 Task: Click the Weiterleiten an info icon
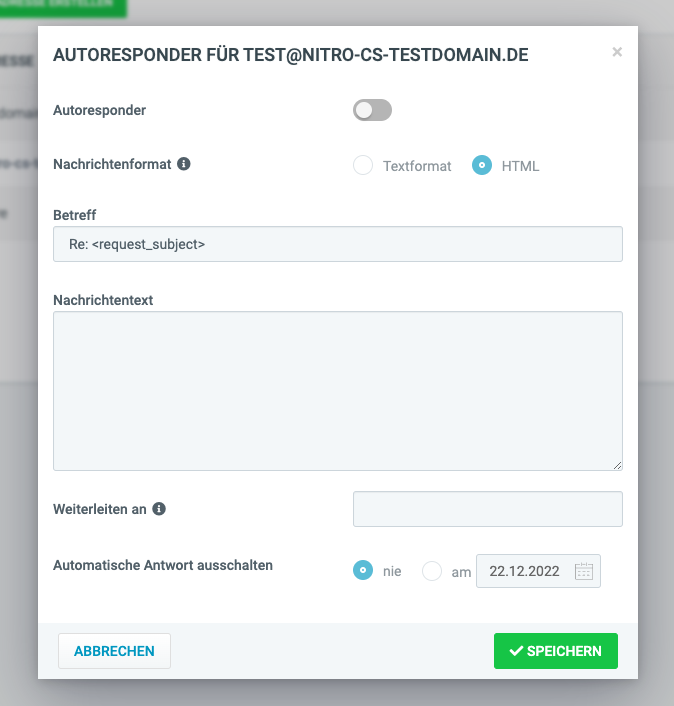pyautogui.click(x=159, y=509)
